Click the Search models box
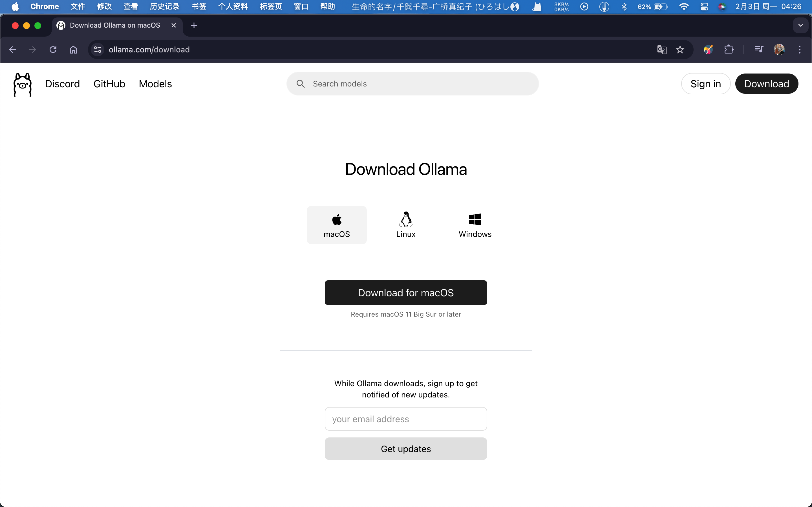 click(x=413, y=84)
